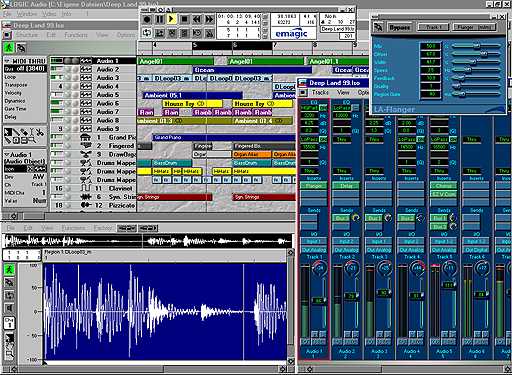Toggle the Cycle mode button in transport
512x375 pixels.
(x=147, y=33)
